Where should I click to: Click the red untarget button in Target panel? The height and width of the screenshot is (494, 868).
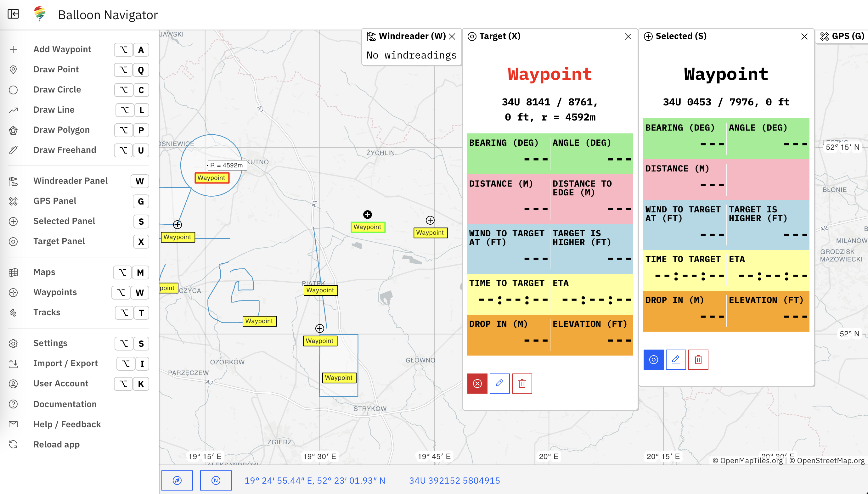477,383
